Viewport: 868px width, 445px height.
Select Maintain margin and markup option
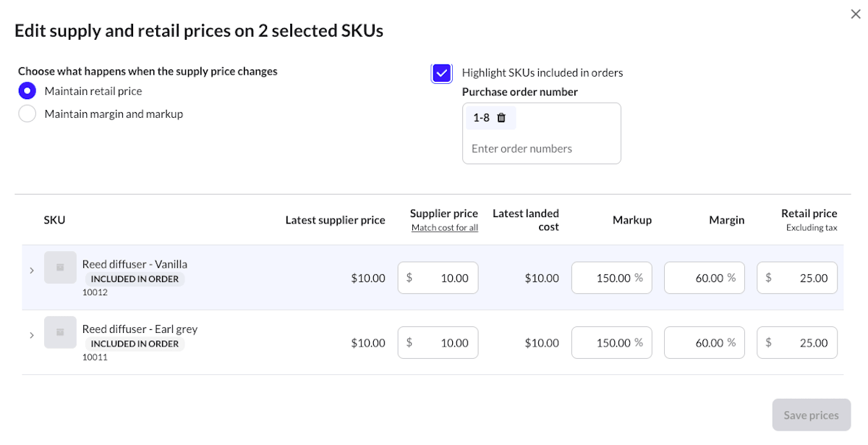click(x=27, y=114)
